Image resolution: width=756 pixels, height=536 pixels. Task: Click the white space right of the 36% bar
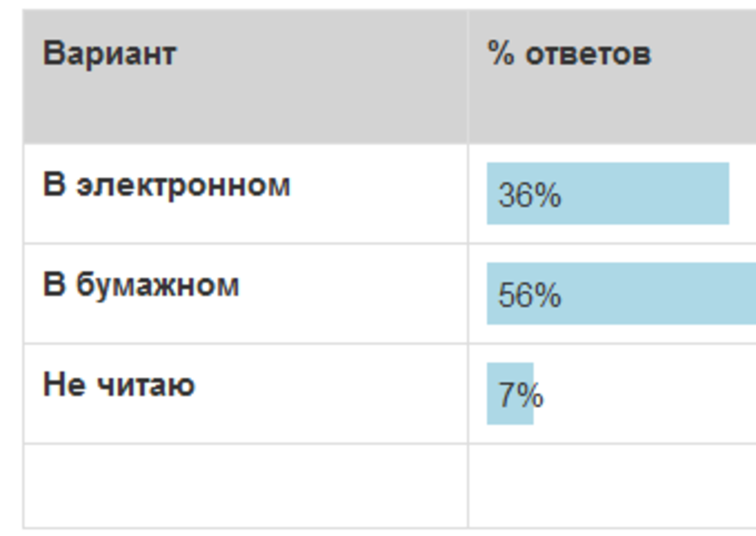coord(743,193)
